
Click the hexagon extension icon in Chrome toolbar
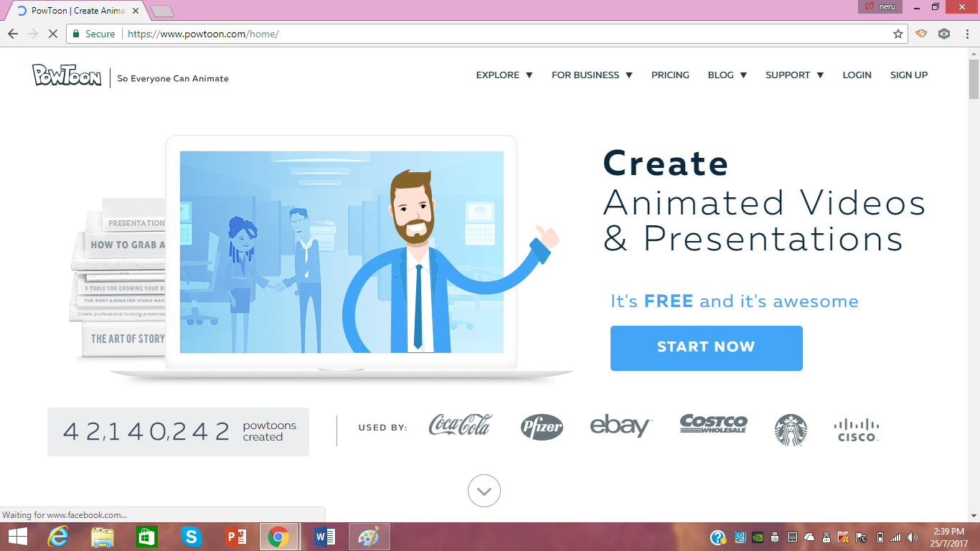944,33
